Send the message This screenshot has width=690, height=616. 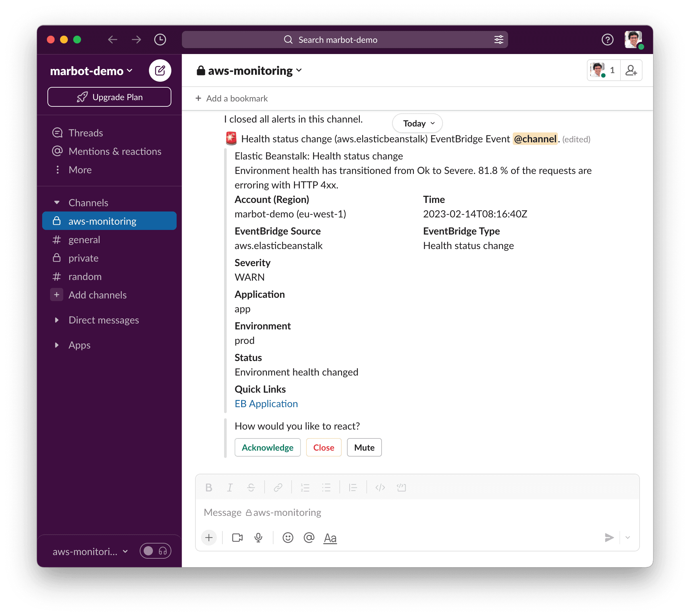[x=609, y=538]
